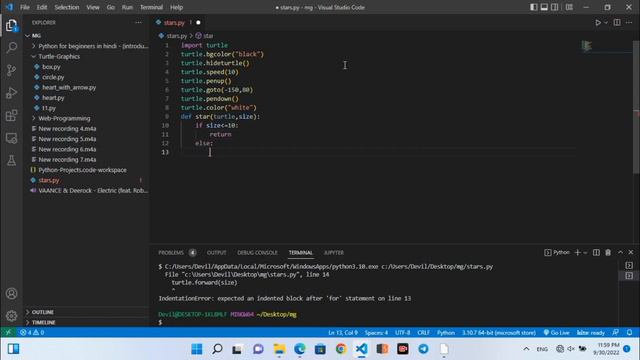This screenshot has width=640, height=360.
Task: Open Google Chrome from taskbar
Action: click(x=341, y=349)
